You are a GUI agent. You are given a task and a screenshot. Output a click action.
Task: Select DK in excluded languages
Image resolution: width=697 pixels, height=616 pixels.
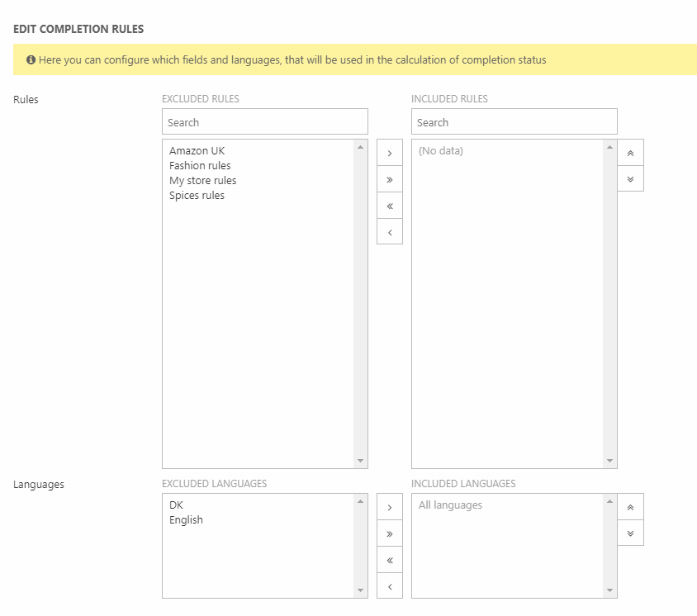click(177, 505)
